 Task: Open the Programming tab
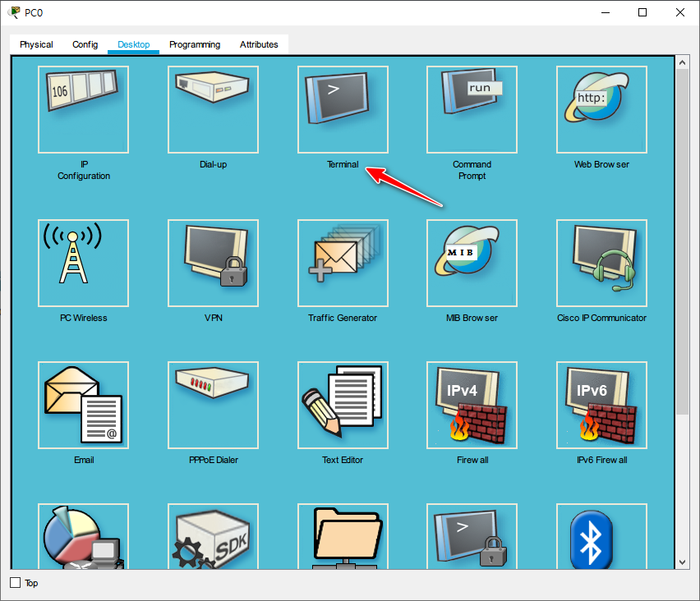click(x=195, y=44)
